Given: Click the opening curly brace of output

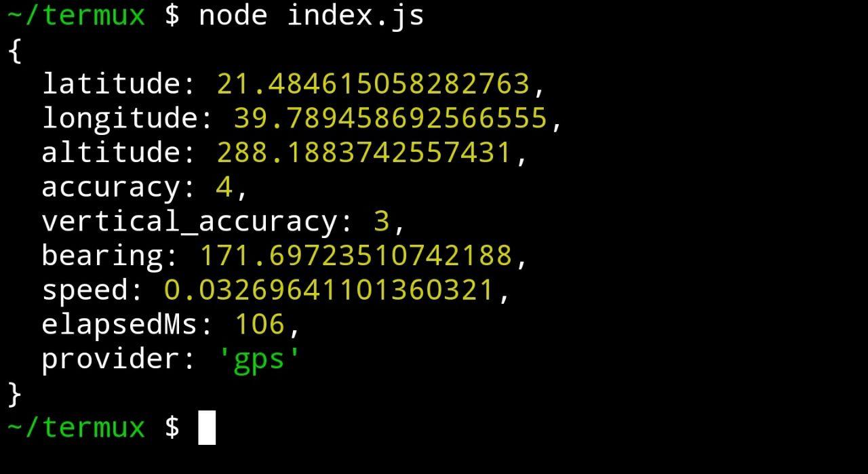Looking at the screenshot, I should point(15,50).
